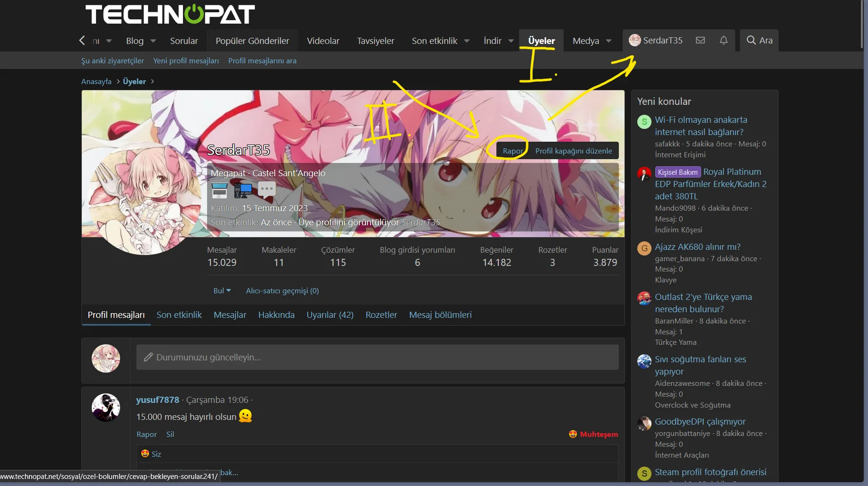Click the Technopat logo
The height and width of the screenshot is (486, 868).
[170, 14]
